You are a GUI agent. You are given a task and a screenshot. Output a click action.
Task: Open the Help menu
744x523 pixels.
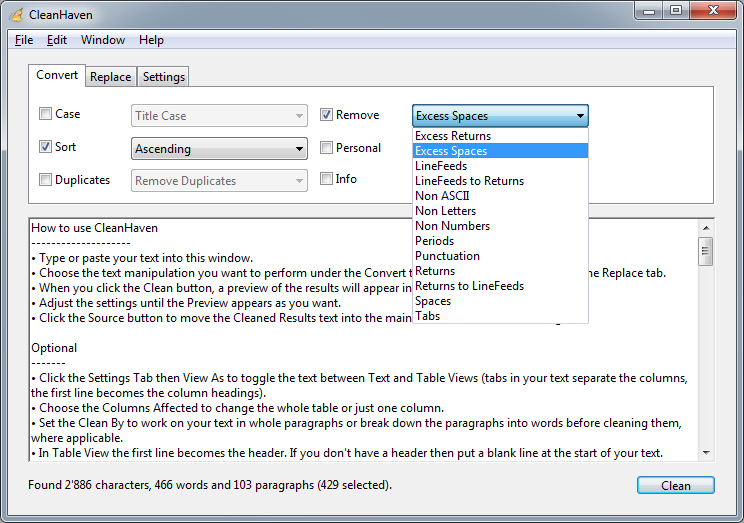tap(151, 40)
